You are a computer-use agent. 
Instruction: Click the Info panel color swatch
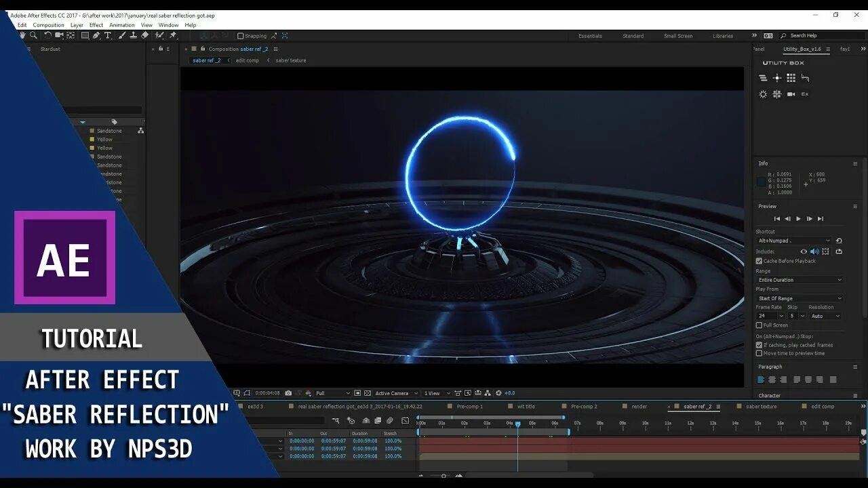coord(762,182)
